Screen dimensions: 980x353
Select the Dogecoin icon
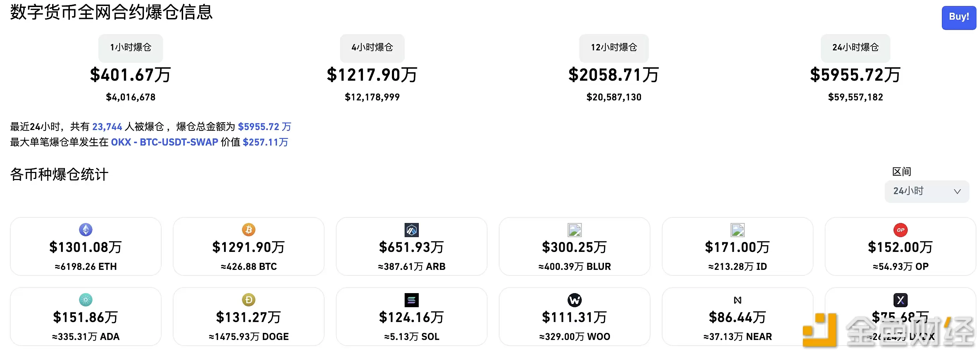tap(248, 300)
